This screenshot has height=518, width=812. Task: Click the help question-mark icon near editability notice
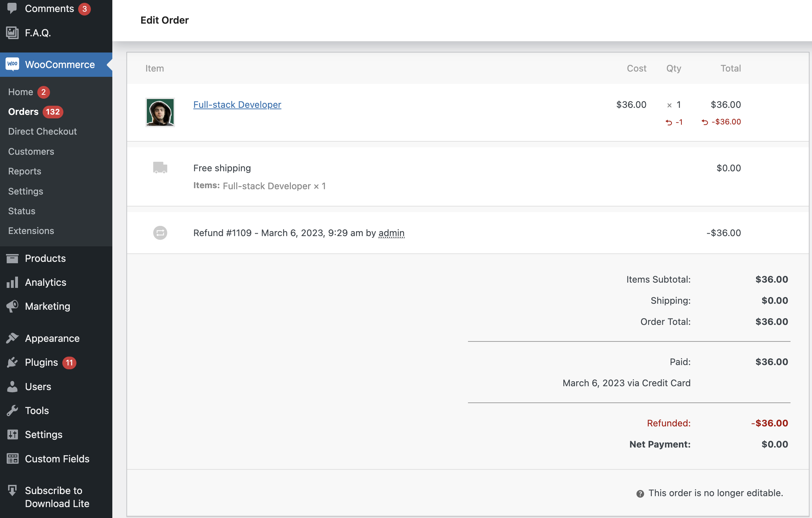click(x=640, y=493)
